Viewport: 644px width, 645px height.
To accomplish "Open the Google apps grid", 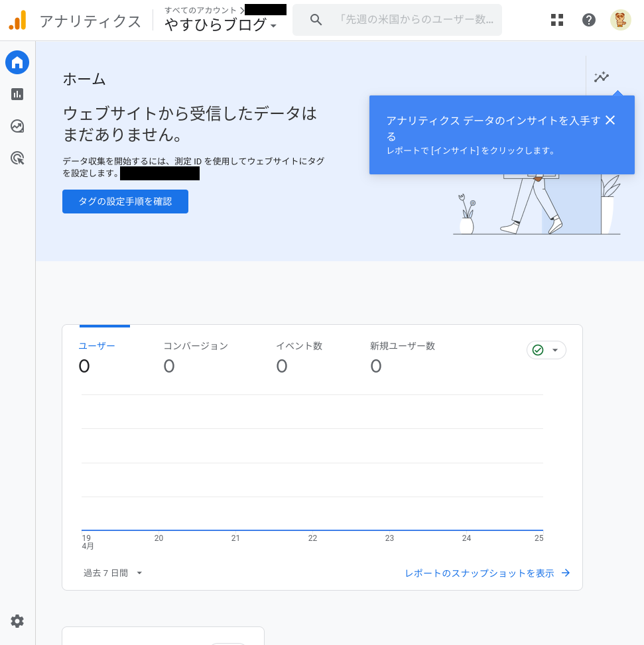I will [x=557, y=20].
